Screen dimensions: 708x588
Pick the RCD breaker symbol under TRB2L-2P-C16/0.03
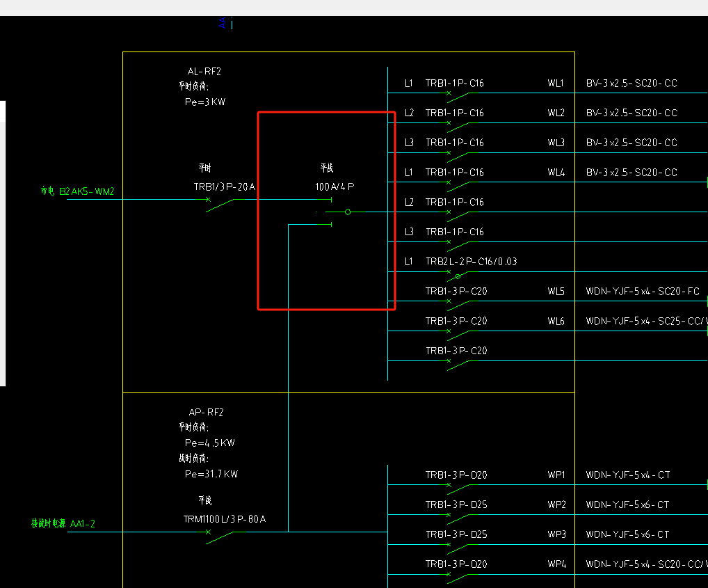pyautogui.click(x=458, y=276)
